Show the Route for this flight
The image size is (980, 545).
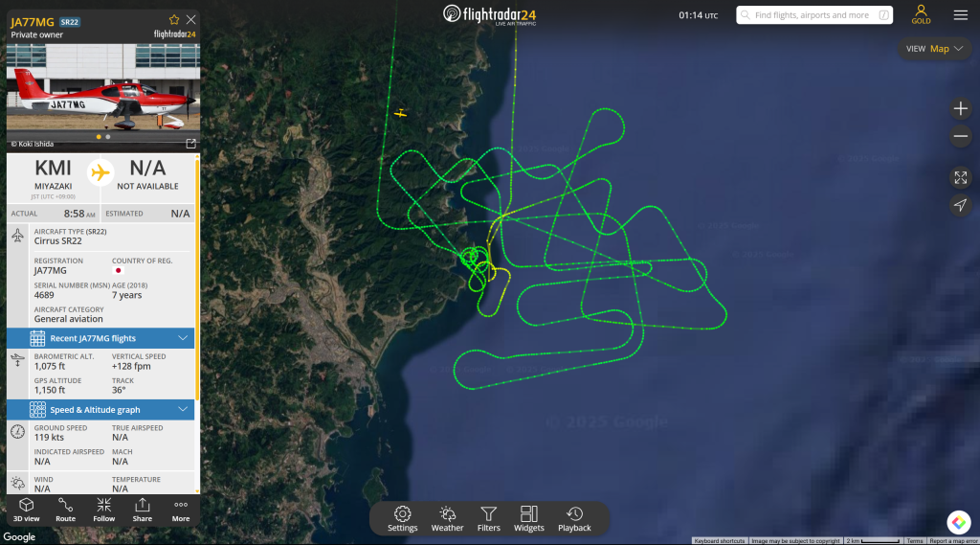click(65, 510)
